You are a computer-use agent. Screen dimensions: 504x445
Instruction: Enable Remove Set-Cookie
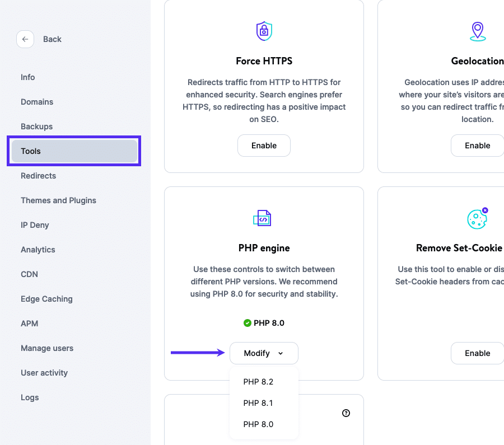coord(477,353)
